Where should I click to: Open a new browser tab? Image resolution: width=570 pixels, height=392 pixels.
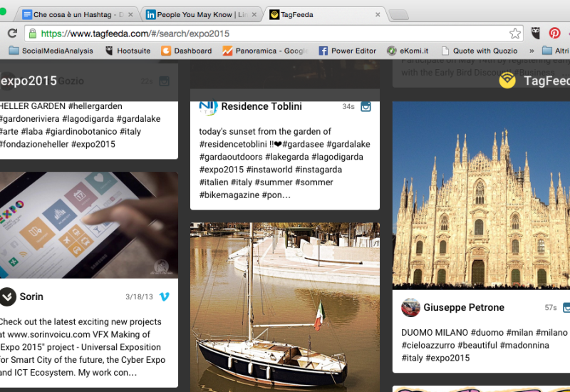398,15
